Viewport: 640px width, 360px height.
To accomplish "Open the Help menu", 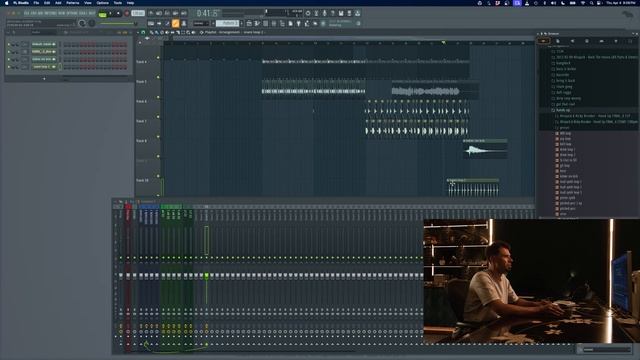I will [131, 3].
